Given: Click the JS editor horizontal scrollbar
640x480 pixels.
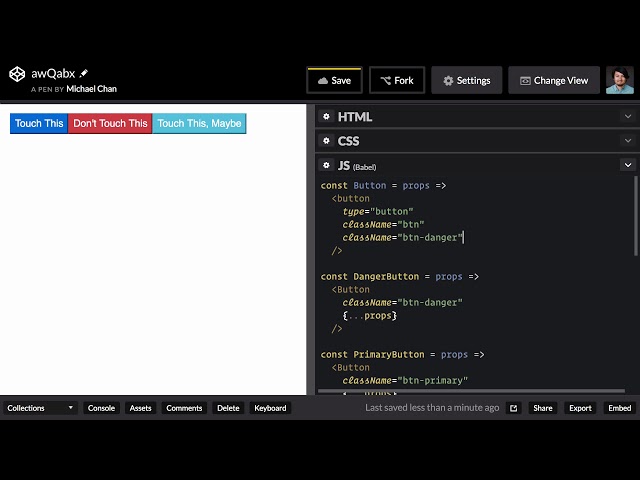Looking at the screenshot, I should pyautogui.click(x=471, y=391).
